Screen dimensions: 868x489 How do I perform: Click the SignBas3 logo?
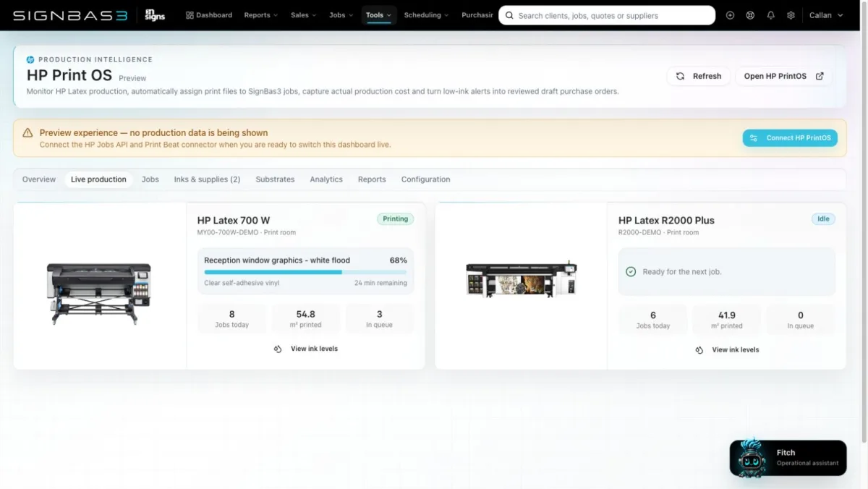(69, 15)
